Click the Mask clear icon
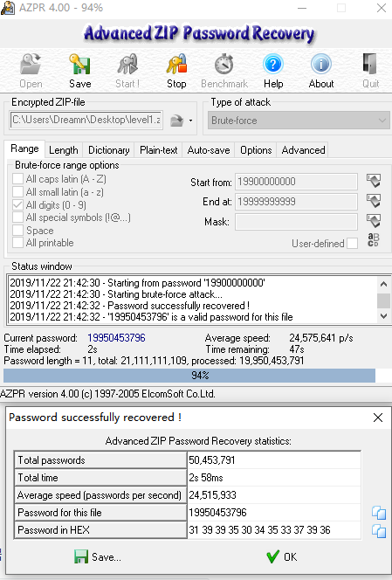 (x=374, y=221)
